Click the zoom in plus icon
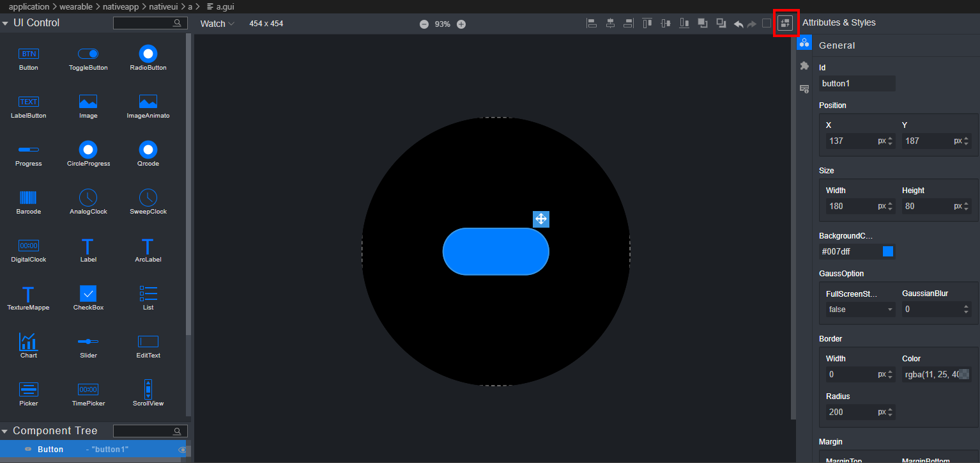 [461, 24]
